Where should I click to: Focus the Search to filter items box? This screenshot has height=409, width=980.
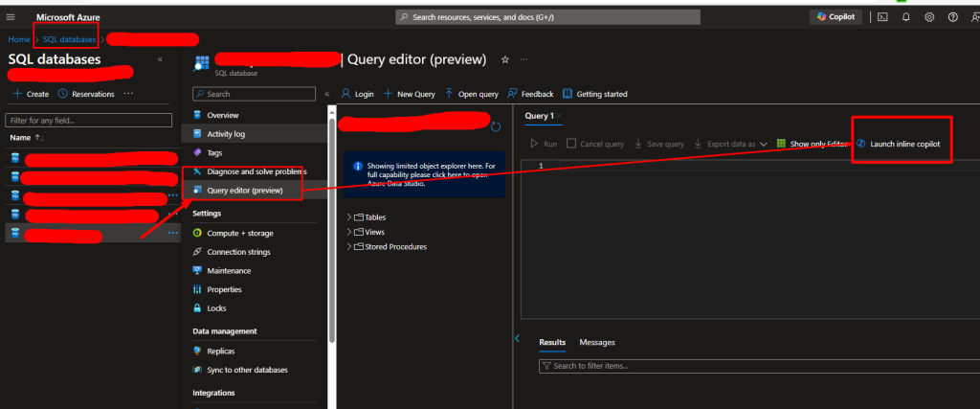tap(759, 366)
